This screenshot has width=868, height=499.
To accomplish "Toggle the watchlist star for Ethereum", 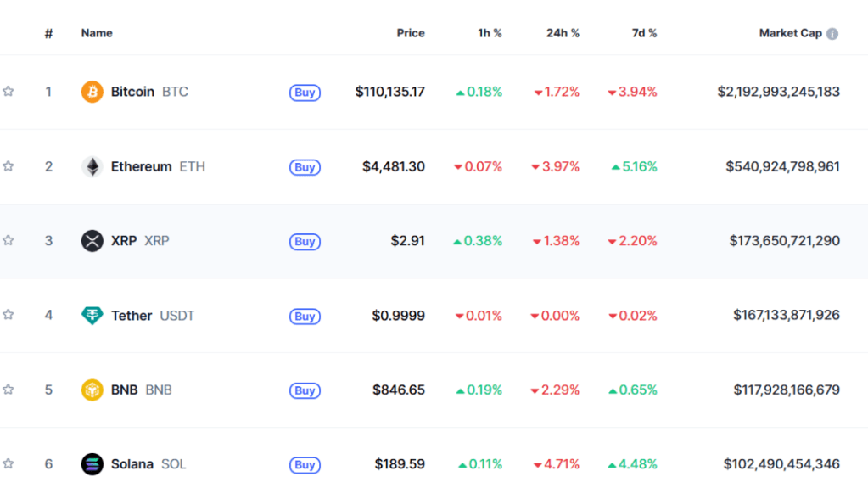I will (x=8, y=166).
